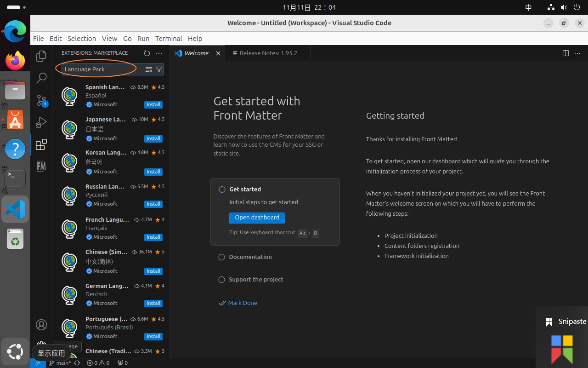Click the Snipaste notification
Viewport: 588px width, 368px height.
562,337
